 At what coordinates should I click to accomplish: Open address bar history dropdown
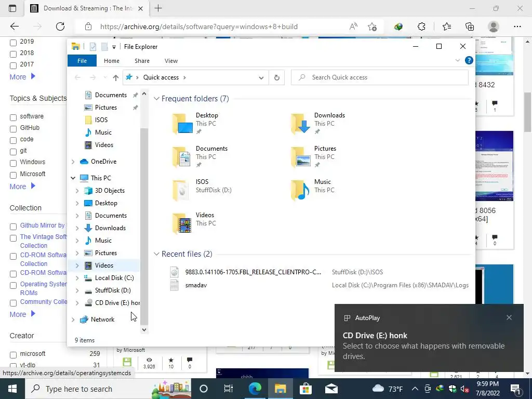coord(261,77)
